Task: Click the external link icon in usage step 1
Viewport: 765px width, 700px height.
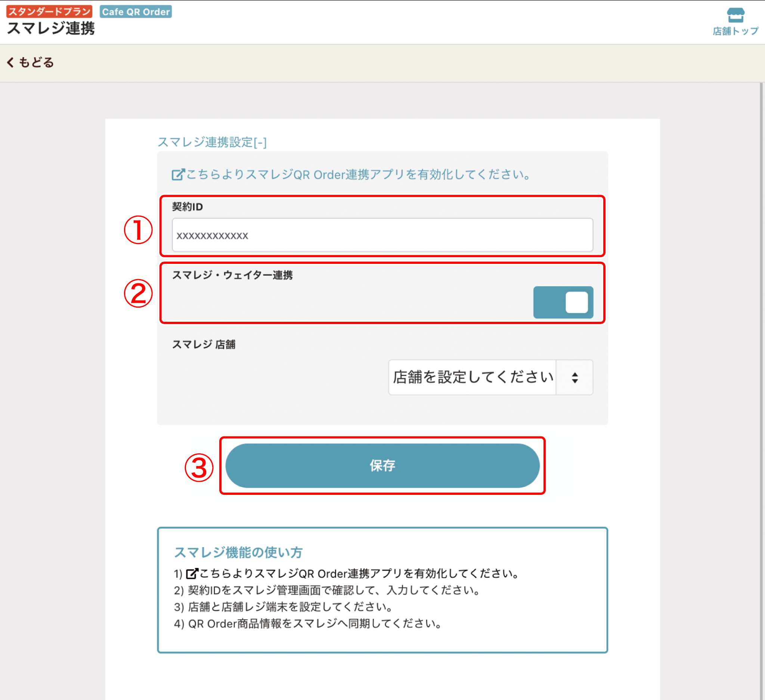Action: [x=192, y=574]
